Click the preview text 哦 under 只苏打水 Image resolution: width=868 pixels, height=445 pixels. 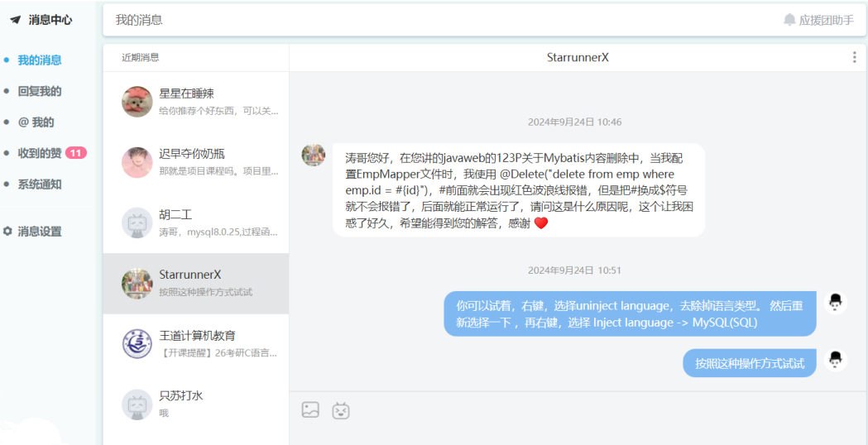[163, 413]
